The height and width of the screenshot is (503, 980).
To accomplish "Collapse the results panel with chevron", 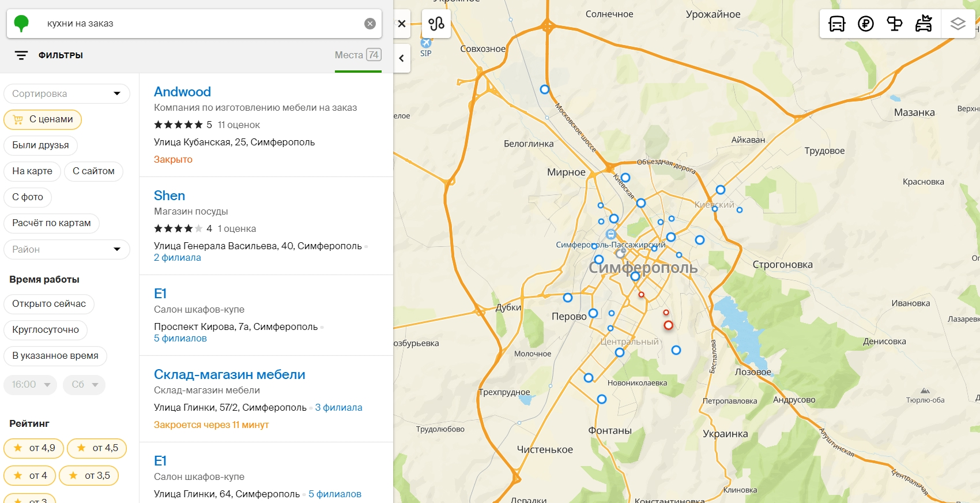I will (402, 58).
